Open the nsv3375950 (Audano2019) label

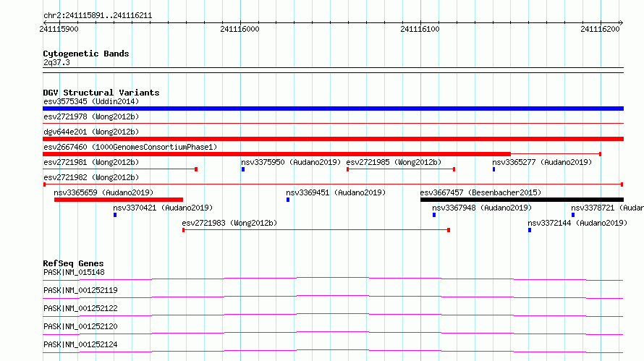[x=291, y=162]
